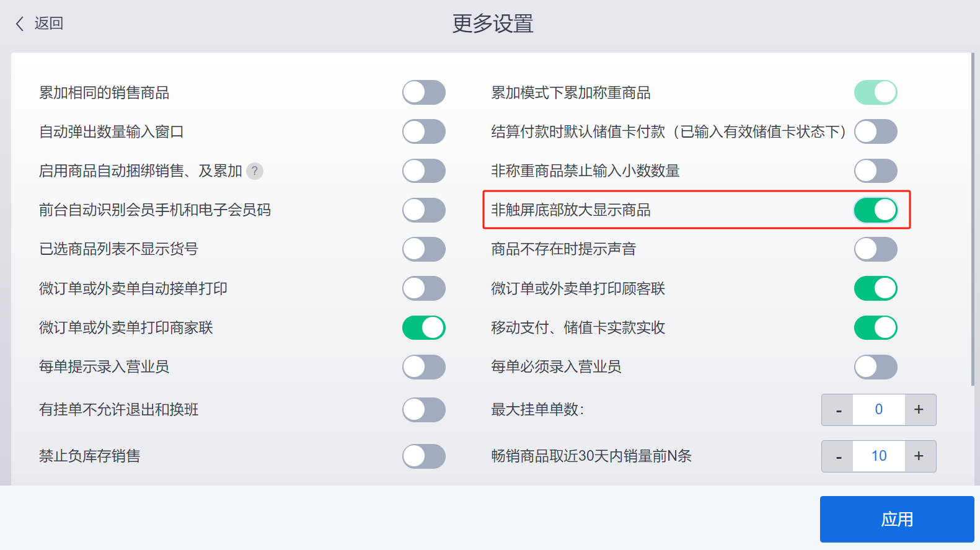Screen dimensions: 980x550
Task: Increase 最大挂单单数 with plus button
Action: 920,410
